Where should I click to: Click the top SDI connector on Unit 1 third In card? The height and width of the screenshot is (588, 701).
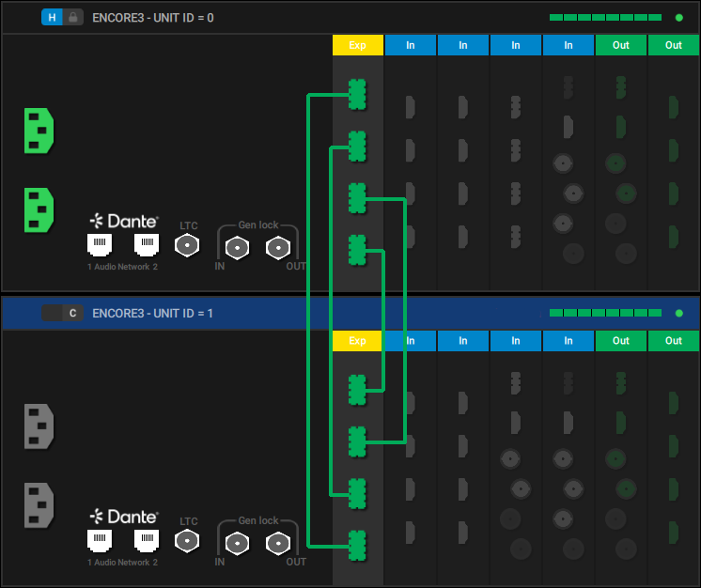coord(510,459)
